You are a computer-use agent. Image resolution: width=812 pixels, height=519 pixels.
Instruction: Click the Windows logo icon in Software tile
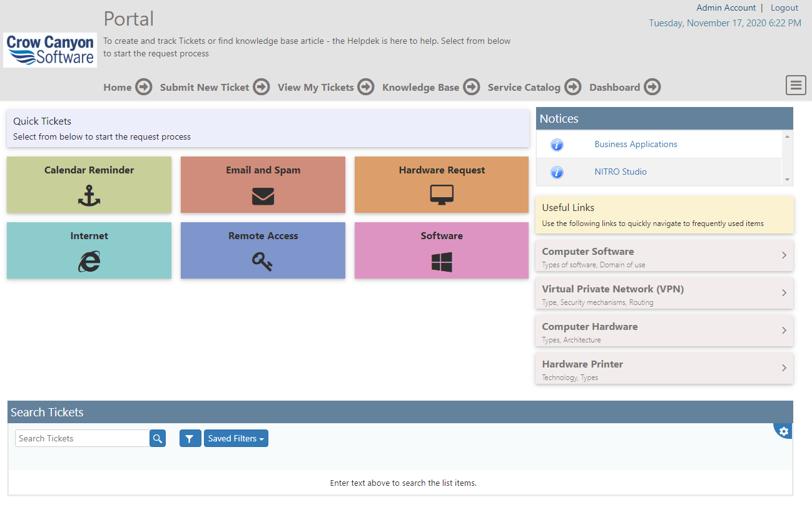pyautogui.click(x=442, y=262)
